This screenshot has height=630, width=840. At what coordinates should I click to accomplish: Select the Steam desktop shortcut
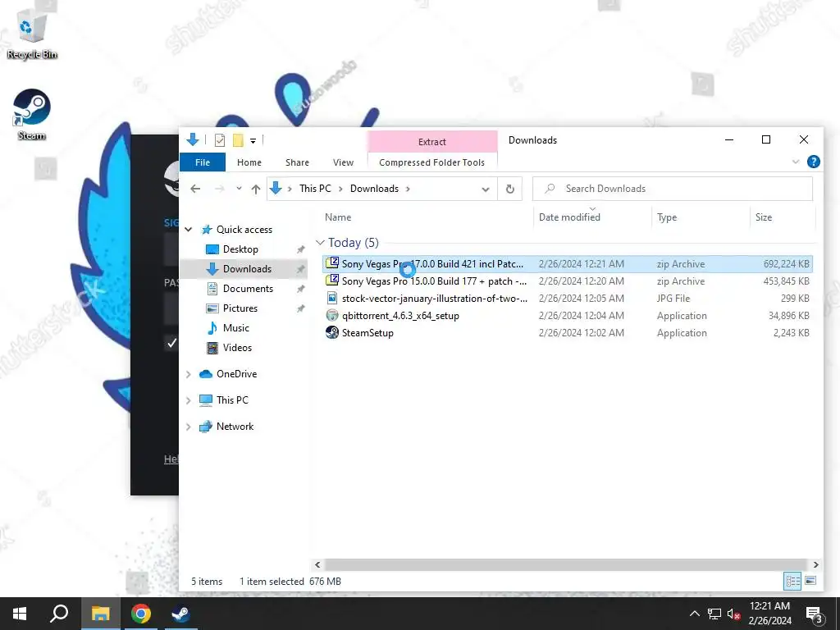31,115
